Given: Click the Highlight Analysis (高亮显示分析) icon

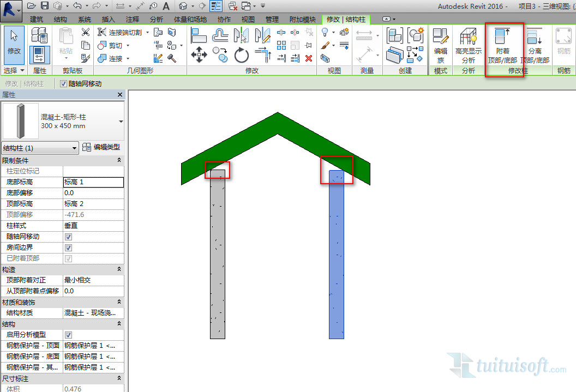Looking at the screenshot, I should (468, 45).
